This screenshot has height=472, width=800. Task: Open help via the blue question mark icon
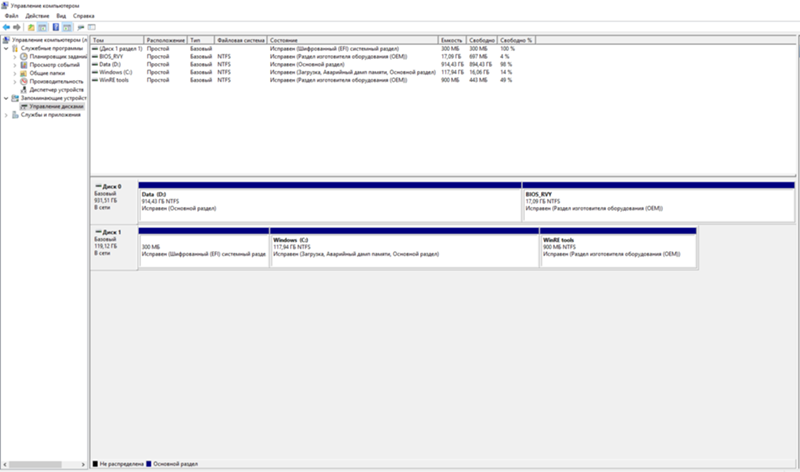(56, 27)
